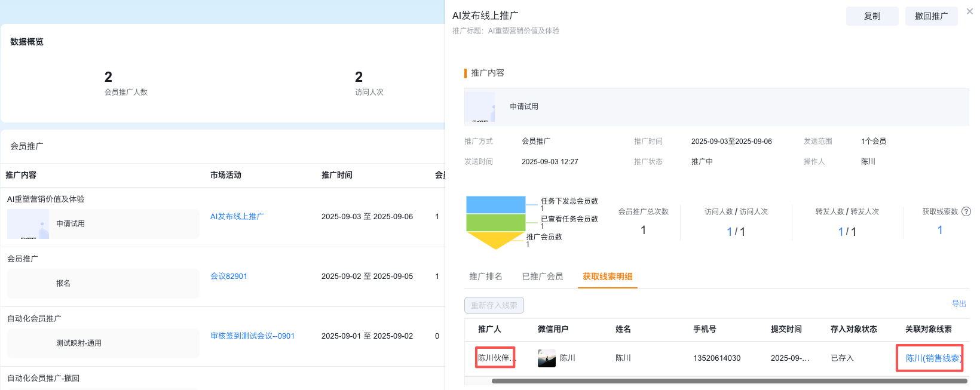Click the blue funnel segment
The height and width of the screenshot is (390, 980).
pyautogui.click(x=495, y=205)
